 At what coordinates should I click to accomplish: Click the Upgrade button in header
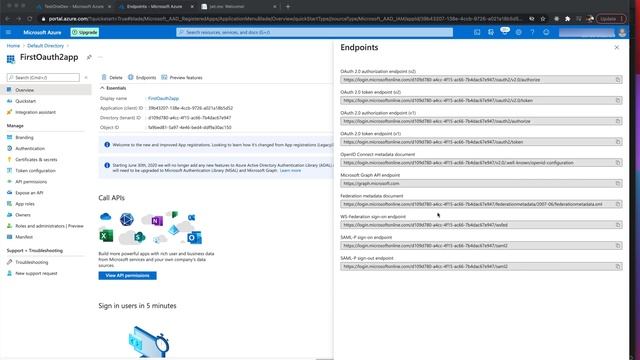pyautogui.click(x=84, y=32)
